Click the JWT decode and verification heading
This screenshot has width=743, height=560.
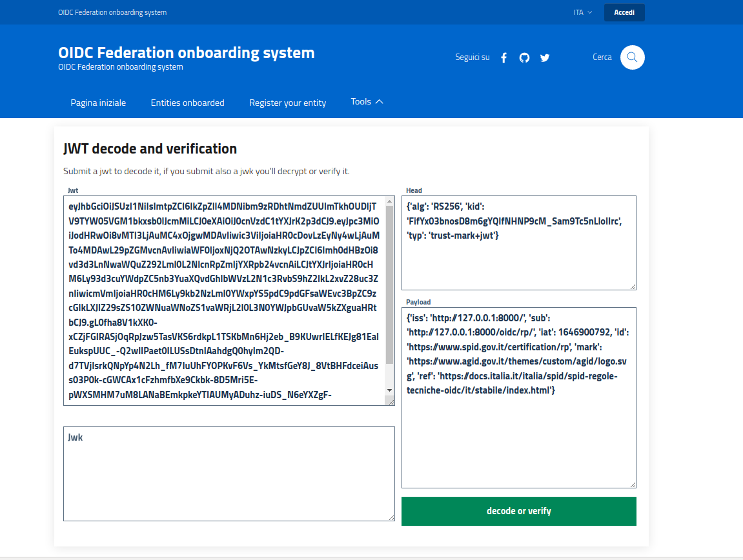click(x=150, y=149)
